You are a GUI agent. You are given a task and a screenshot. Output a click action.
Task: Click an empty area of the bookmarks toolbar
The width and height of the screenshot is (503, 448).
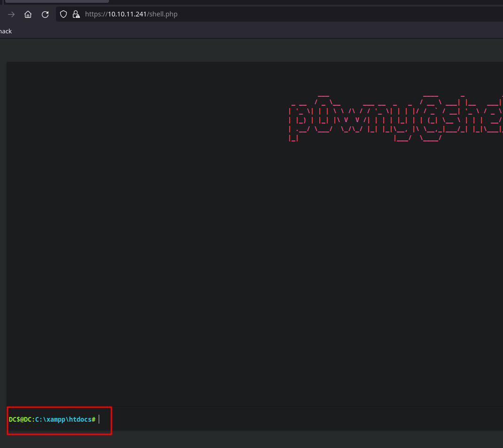coord(235,31)
